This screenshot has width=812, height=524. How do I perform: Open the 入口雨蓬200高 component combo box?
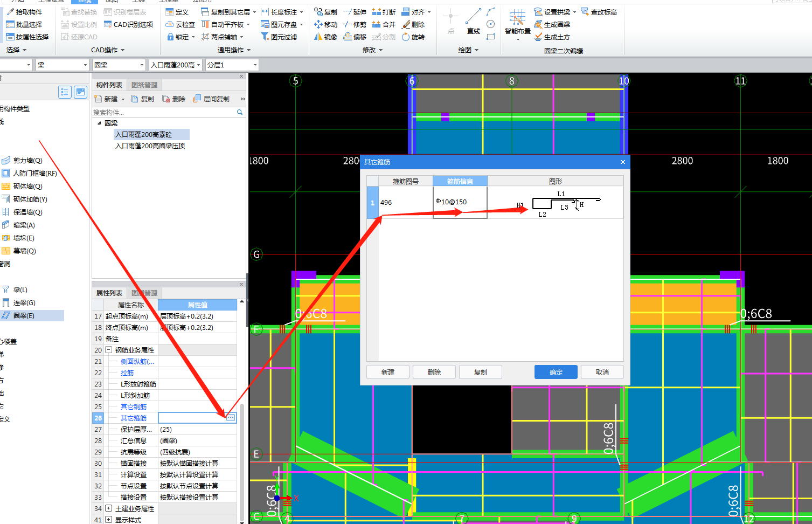pos(176,65)
